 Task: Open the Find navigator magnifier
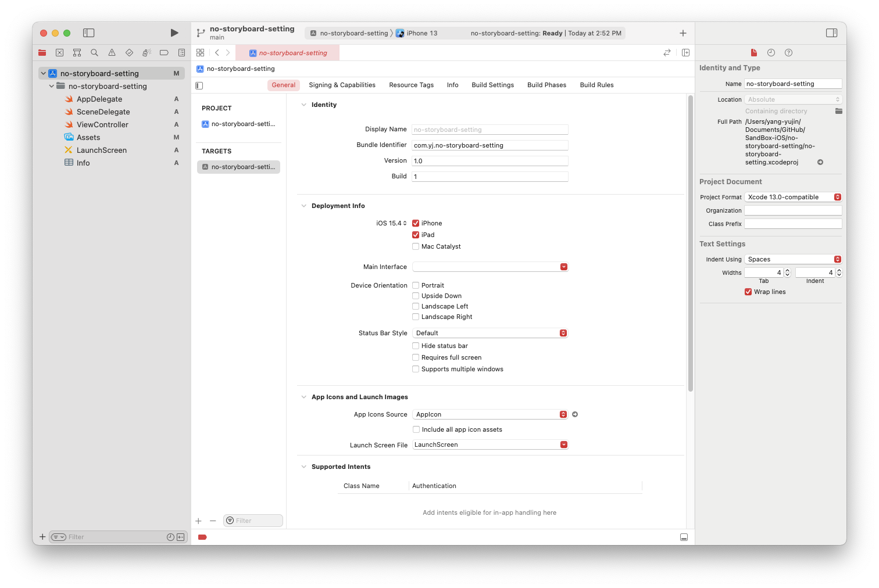[x=94, y=53]
